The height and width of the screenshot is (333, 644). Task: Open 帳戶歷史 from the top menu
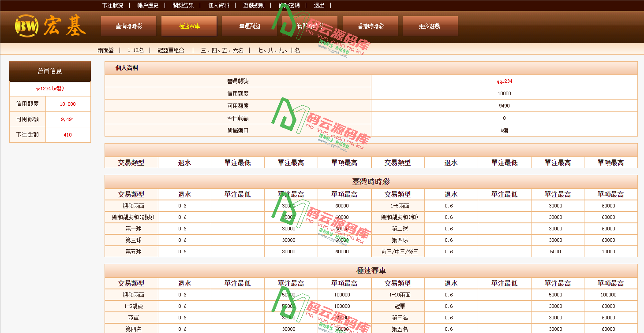147,5
